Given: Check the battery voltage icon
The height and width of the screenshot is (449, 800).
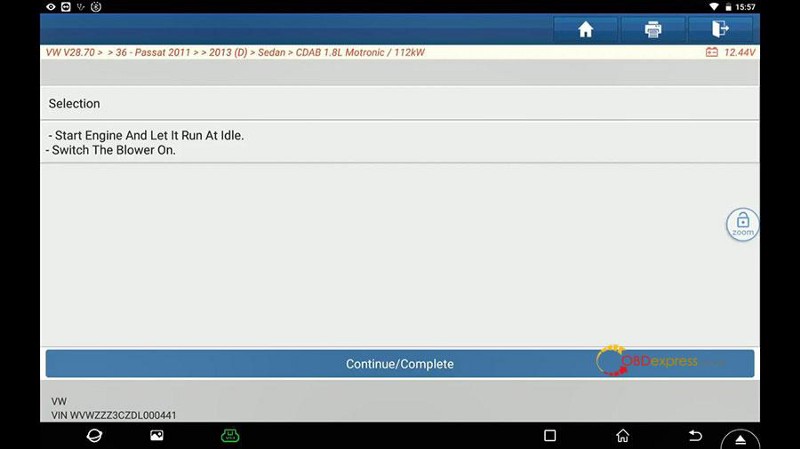Looking at the screenshot, I should tap(712, 52).
